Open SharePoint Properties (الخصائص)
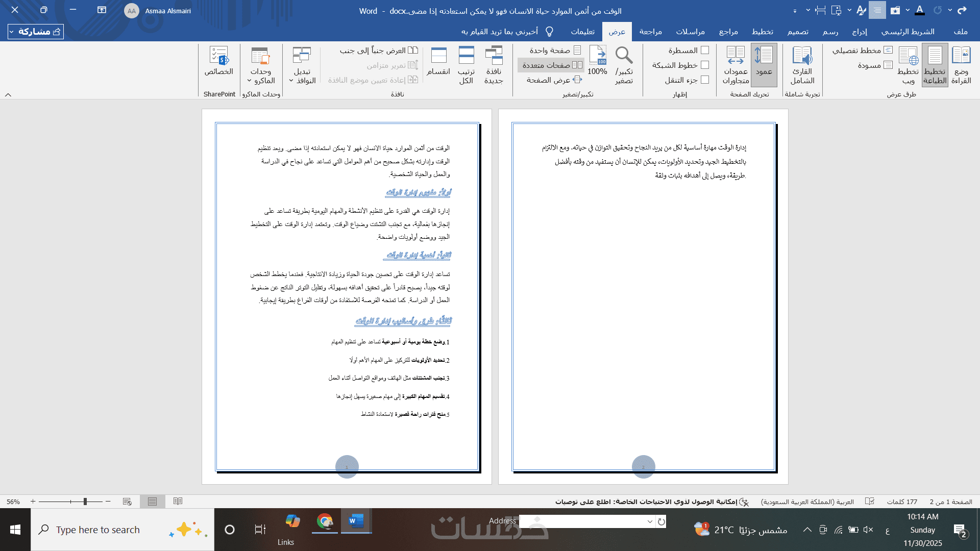The width and height of the screenshot is (980, 551). [219, 61]
